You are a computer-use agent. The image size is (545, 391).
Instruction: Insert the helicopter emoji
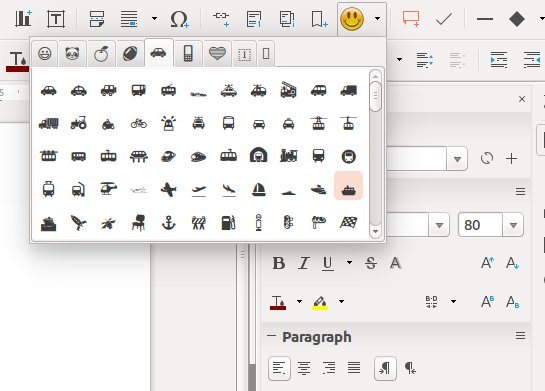pyautogui.click(x=108, y=189)
